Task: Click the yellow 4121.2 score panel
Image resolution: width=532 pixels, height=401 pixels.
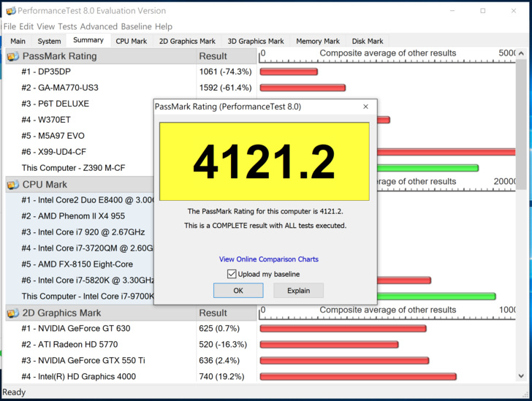Action: point(265,161)
